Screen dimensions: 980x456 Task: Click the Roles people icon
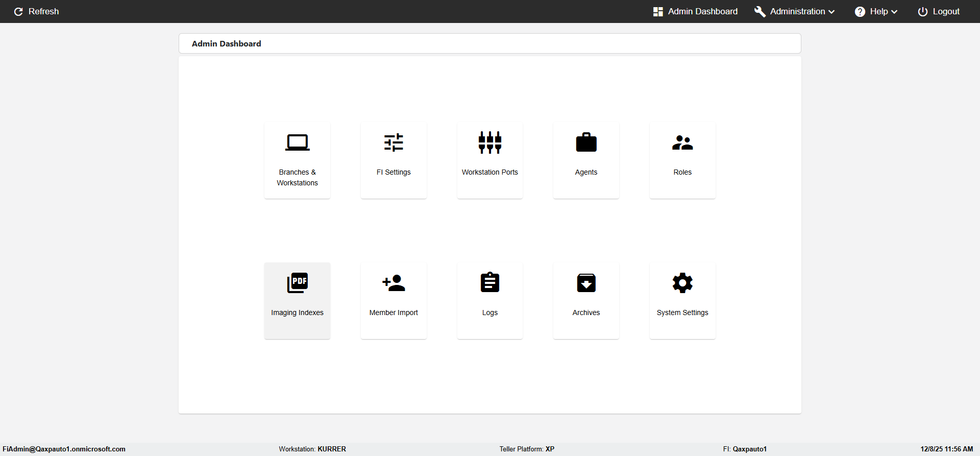tap(682, 142)
